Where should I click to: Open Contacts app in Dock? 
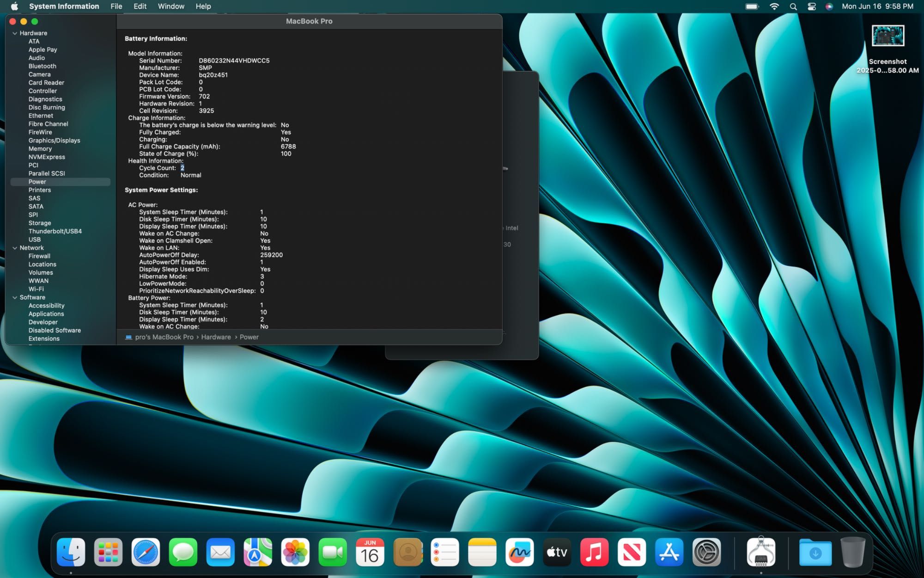(407, 552)
